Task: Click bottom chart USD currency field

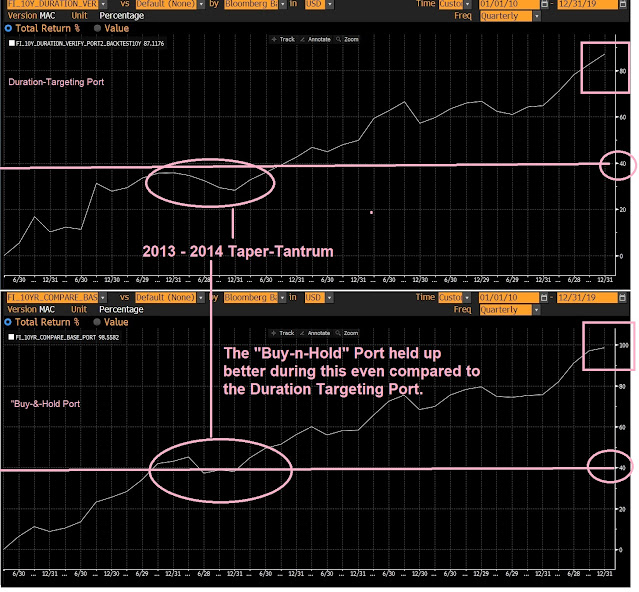Action: coord(315,298)
